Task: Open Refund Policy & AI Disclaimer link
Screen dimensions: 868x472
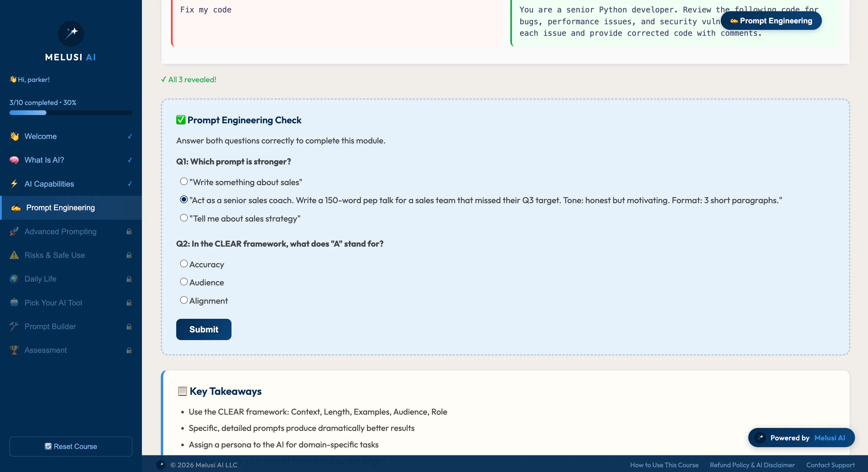Action: (x=752, y=465)
